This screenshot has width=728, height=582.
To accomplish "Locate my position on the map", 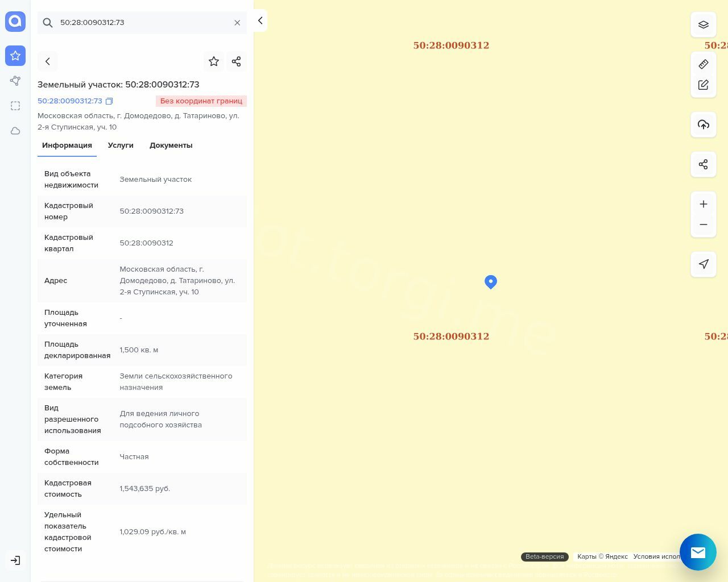I will pyautogui.click(x=703, y=264).
